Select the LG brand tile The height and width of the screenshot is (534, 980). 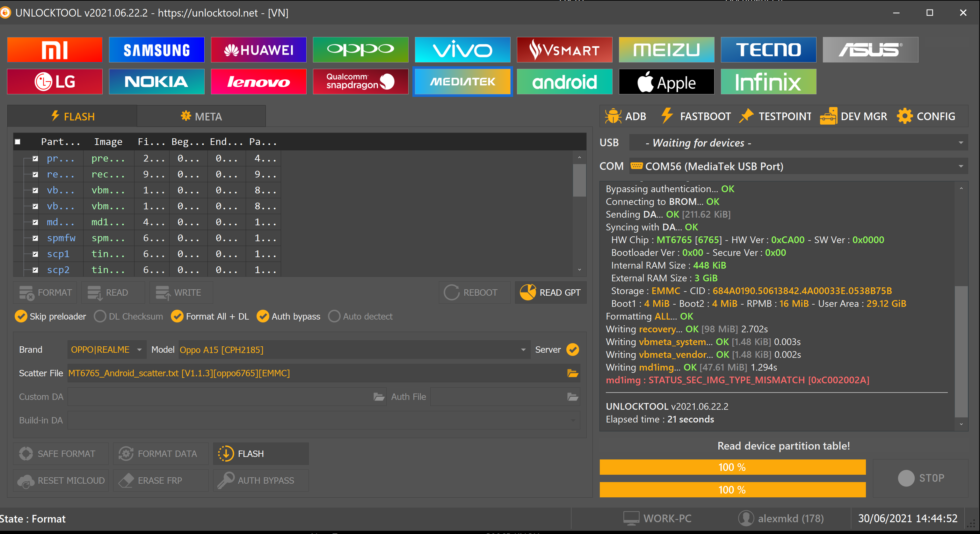coord(55,81)
